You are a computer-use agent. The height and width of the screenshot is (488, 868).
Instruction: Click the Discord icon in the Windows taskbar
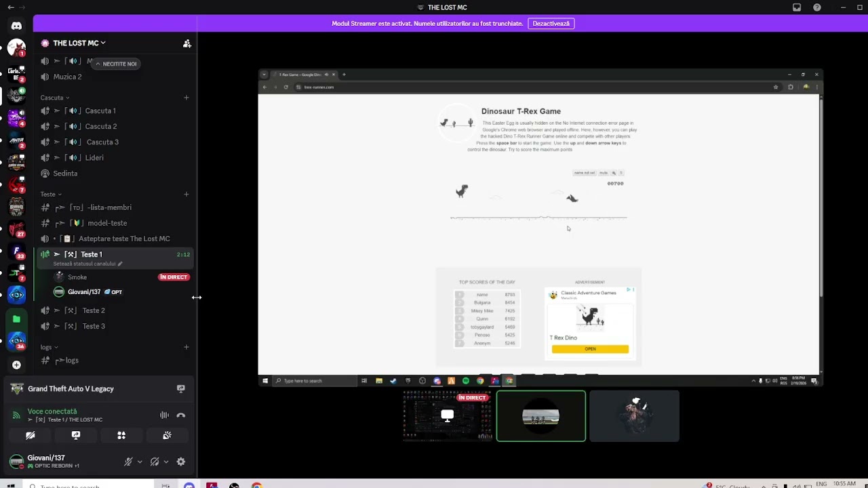pos(189,485)
